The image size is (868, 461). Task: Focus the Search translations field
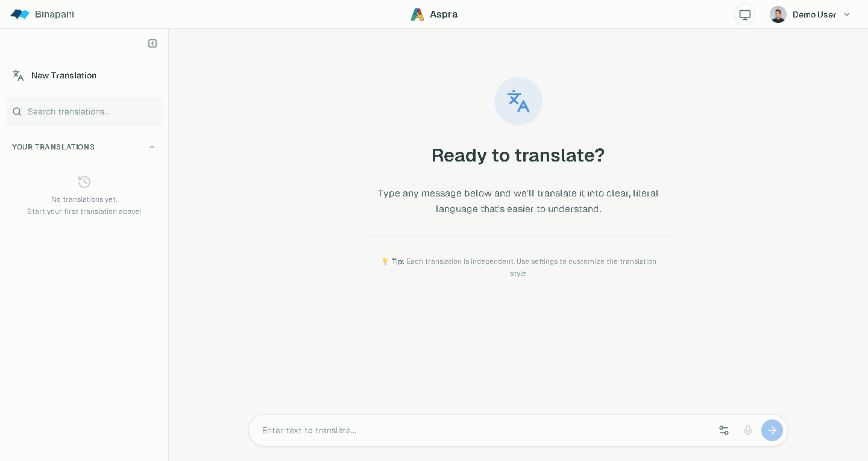point(90,111)
